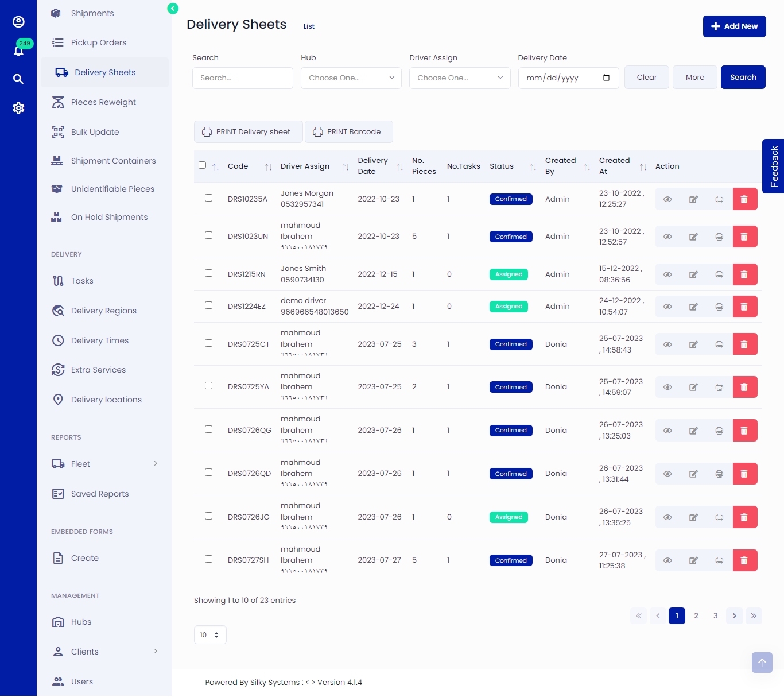
Task: Open the Delivery Sheets section icon in sidebar
Action: coord(61,72)
